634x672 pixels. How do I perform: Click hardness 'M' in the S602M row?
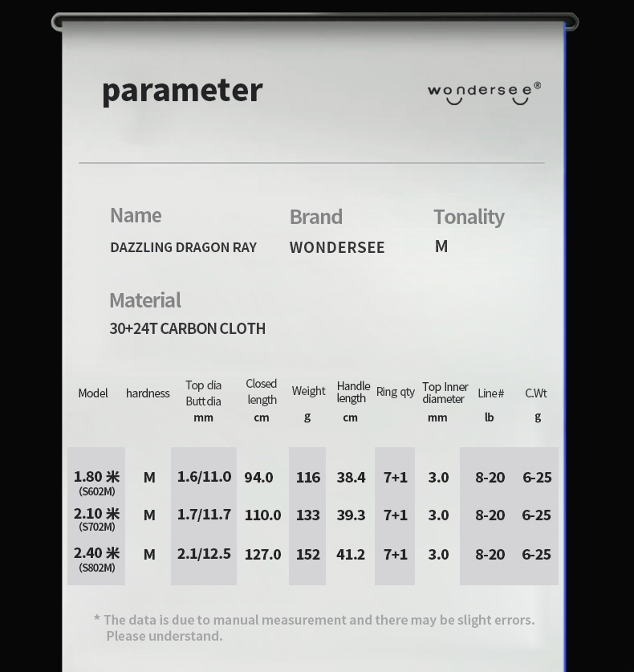tap(149, 478)
